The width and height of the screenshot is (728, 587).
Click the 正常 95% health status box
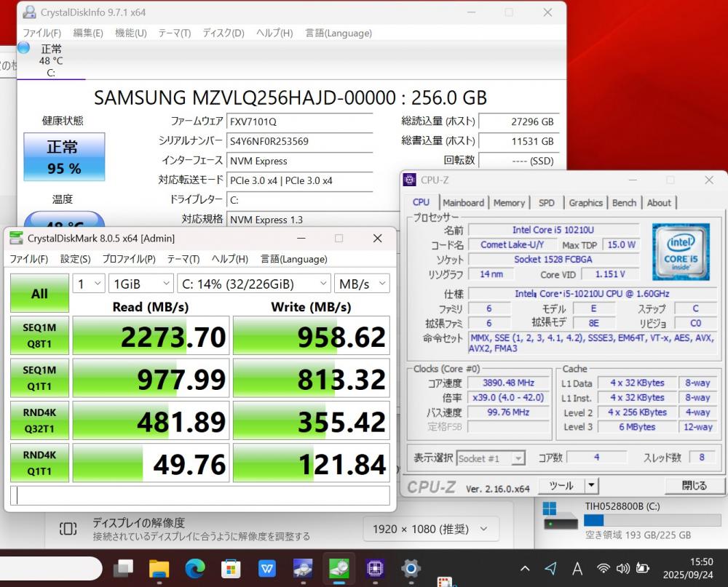click(x=64, y=157)
